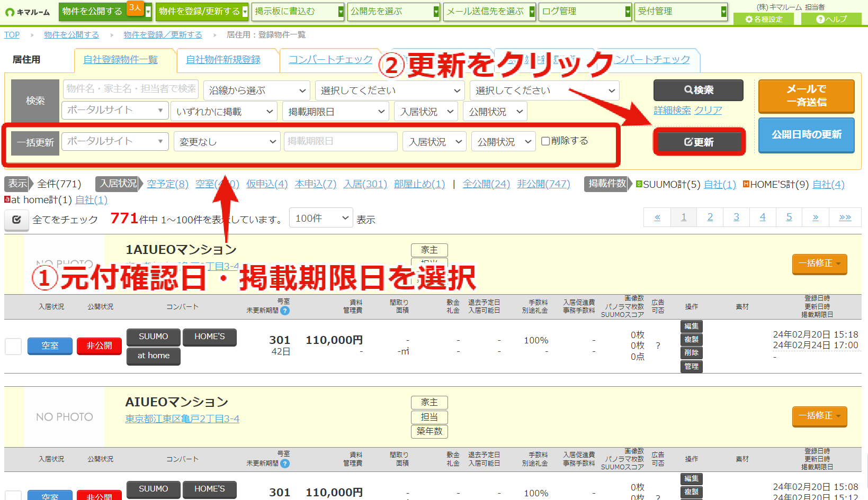Click 削除 button of first property

pyautogui.click(x=691, y=353)
